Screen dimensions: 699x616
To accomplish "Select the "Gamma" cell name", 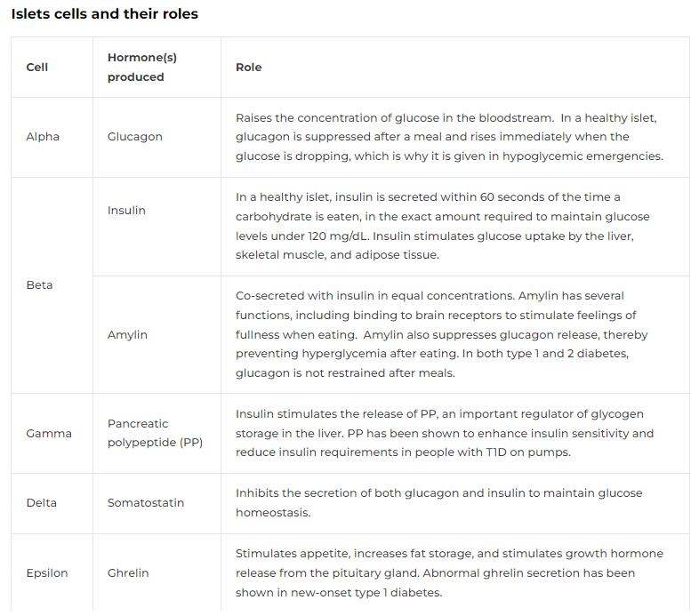I will 49,434.
